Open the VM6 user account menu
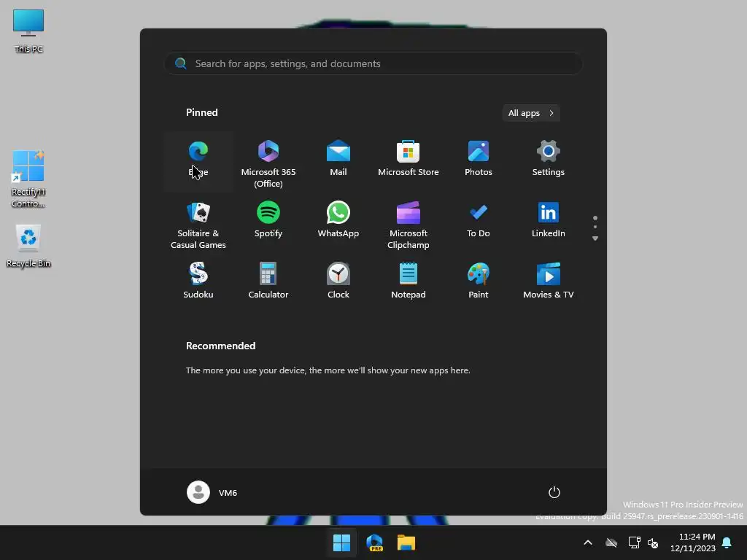This screenshot has height=560, width=747. [212, 492]
